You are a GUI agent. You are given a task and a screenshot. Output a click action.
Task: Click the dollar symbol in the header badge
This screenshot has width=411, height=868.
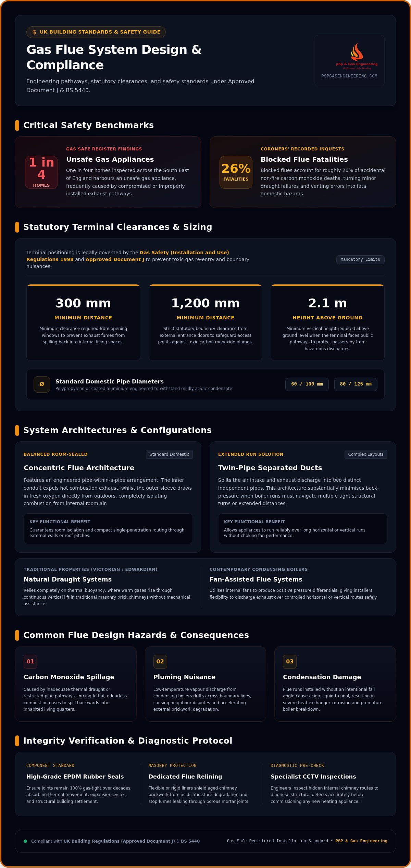coord(34,32)
